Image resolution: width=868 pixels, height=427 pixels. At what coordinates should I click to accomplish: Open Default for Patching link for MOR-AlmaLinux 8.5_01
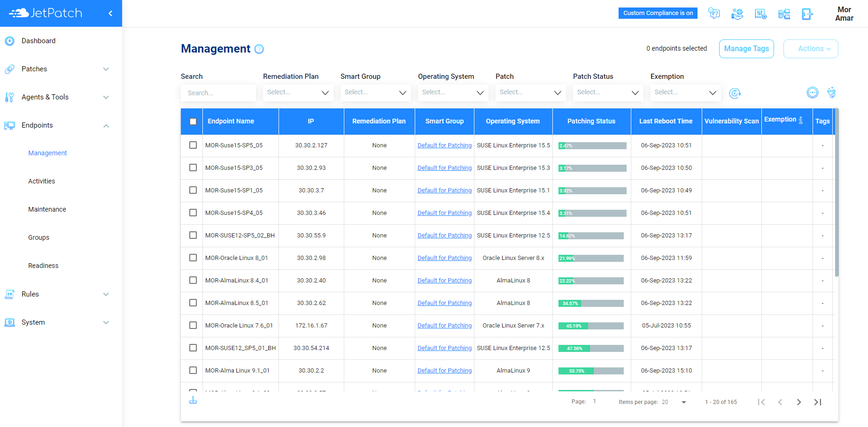click(x=444, y=303)
